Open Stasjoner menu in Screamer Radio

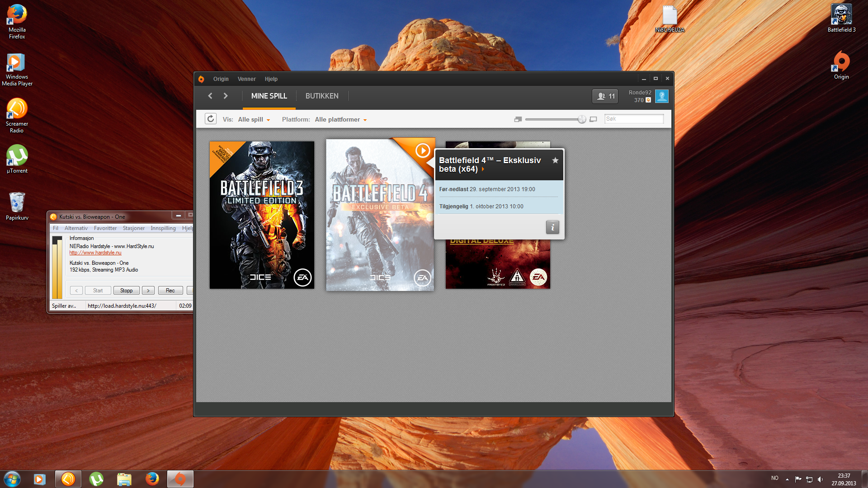click(x=134, y=228)
